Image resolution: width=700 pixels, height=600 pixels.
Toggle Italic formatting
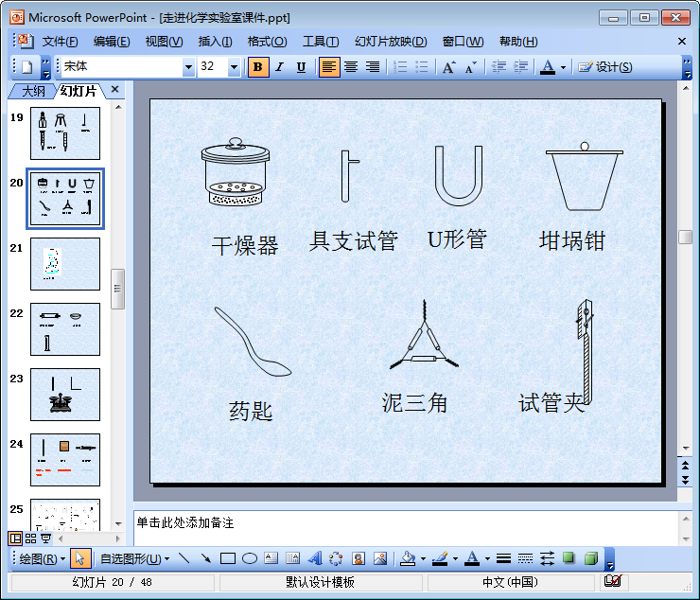(279, 67)
